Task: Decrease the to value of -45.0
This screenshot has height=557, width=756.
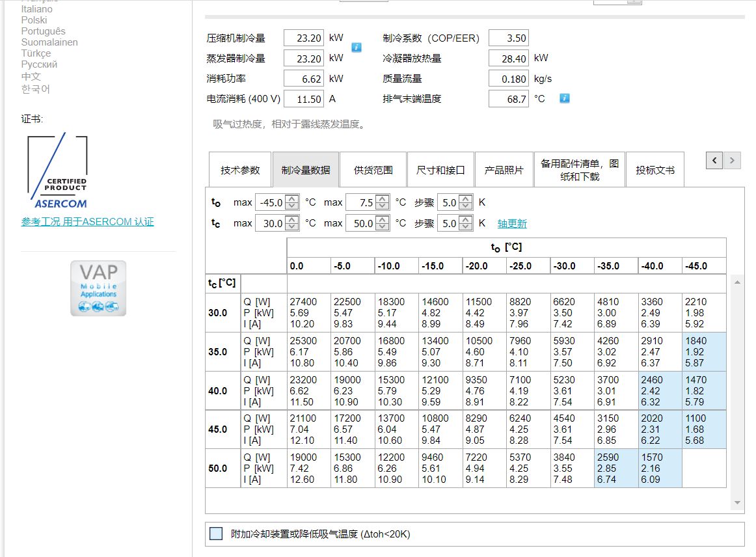Action: pos(291,206)
